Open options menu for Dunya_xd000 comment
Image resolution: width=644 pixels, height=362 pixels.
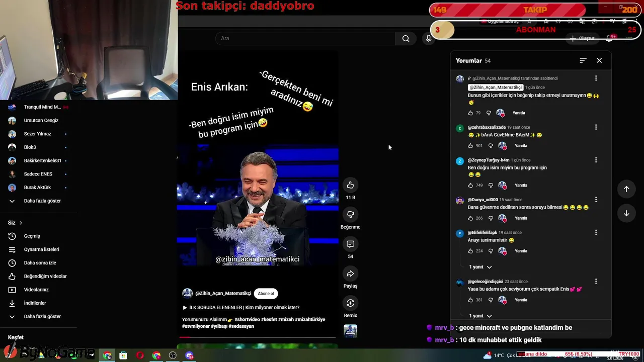coord(596,200)
